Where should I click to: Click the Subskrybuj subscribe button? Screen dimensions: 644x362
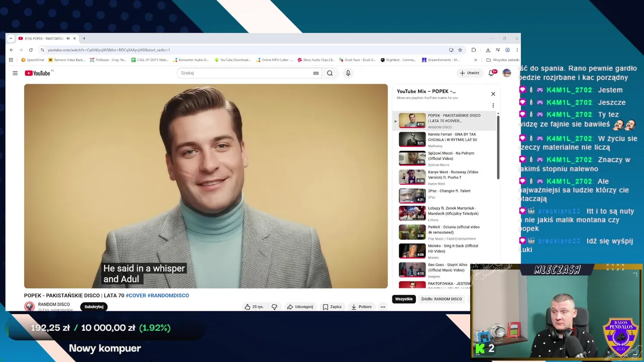pyautogui.click(x=94, y=307)
